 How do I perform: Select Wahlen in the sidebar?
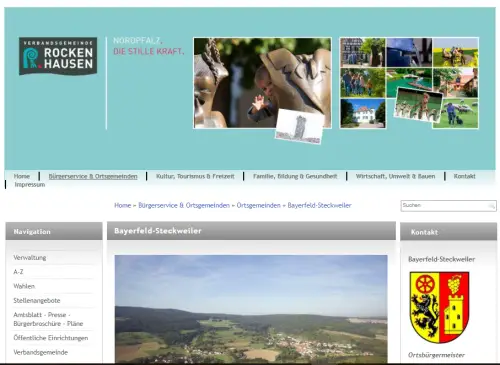(24, 286)
